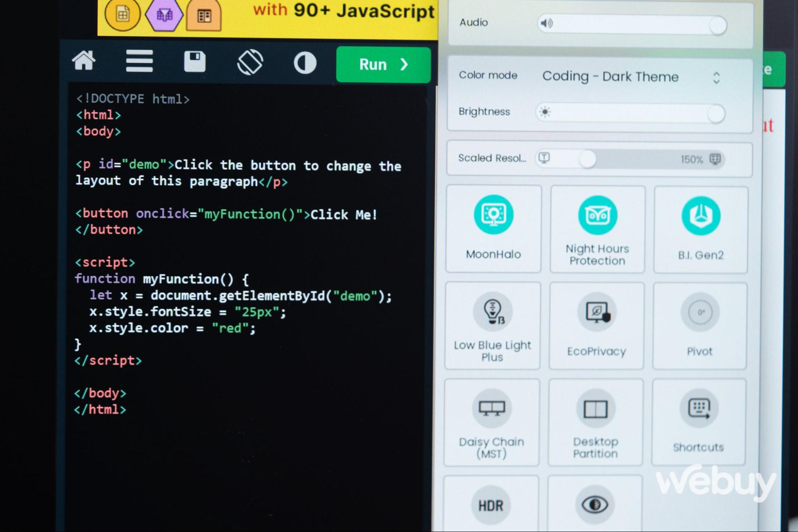This screenshot has width=798, height=532.
Task: Open the Desktop Partition tool
Action: click(595, 422)
